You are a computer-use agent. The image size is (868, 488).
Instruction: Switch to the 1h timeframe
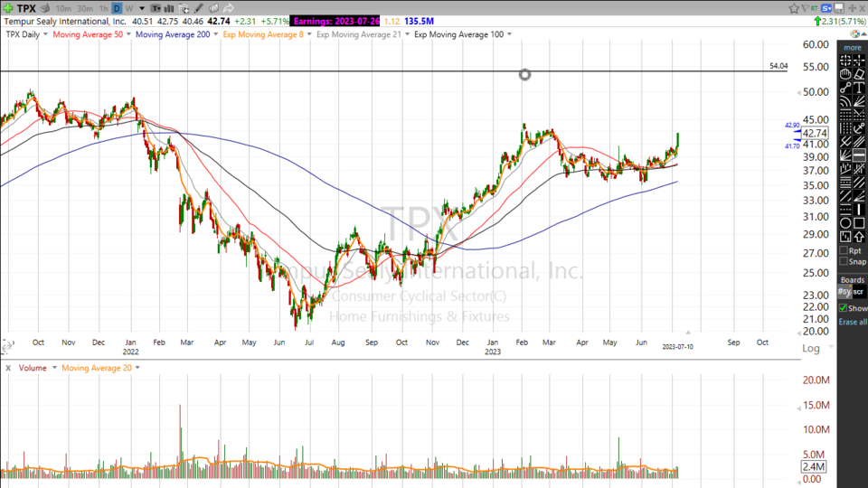(x=103, y=8)
